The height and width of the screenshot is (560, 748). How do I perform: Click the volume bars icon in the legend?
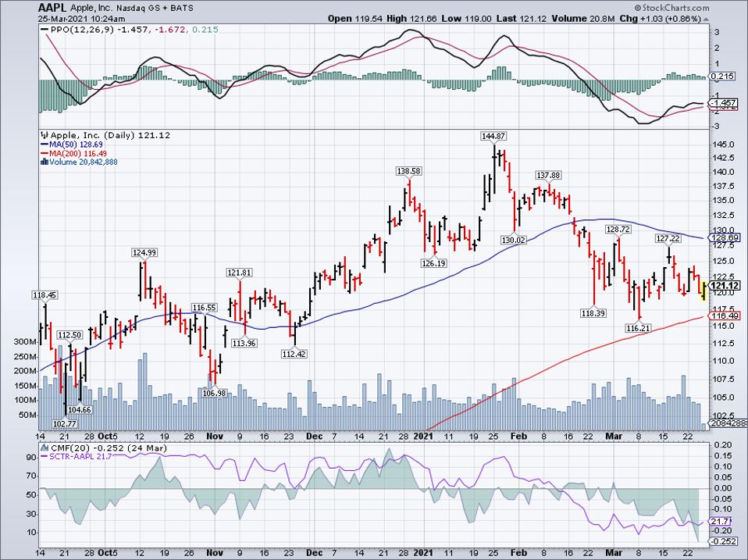click(45, 162)
